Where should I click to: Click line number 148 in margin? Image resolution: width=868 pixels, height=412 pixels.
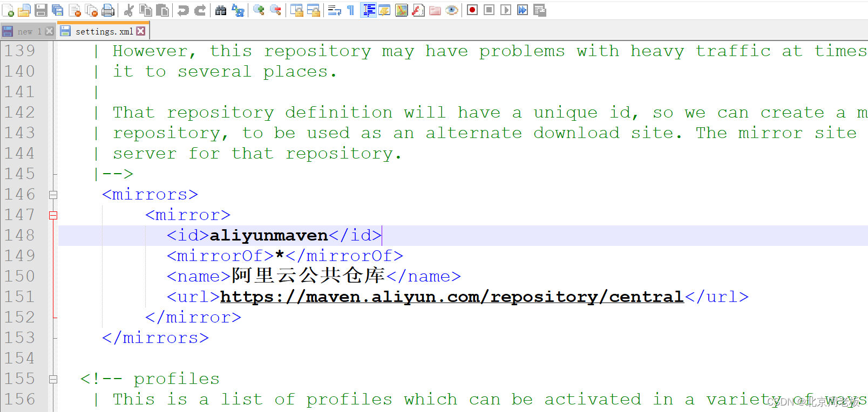pyautogui.click(x=19, y=235)
